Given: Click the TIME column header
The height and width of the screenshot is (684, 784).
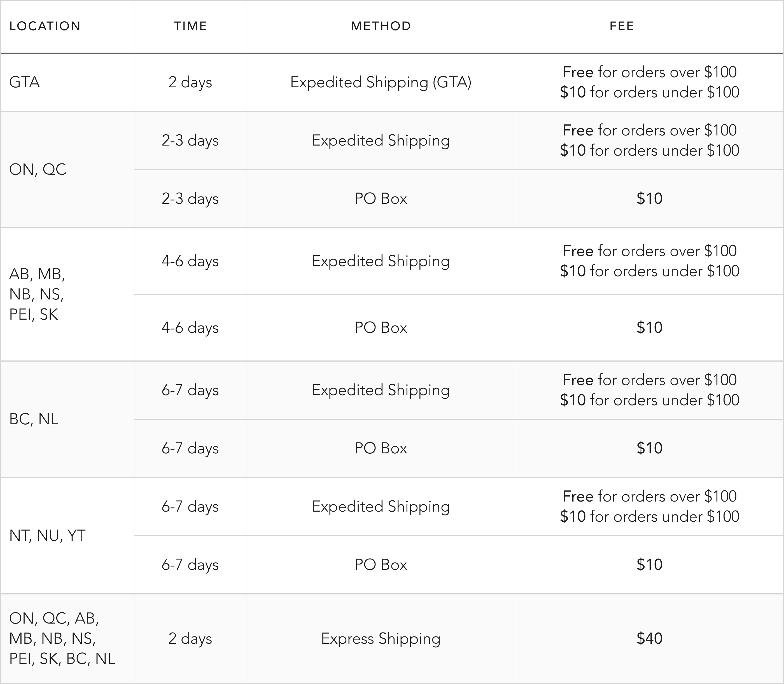Looking at the screenshot, I should pyautogui.click(x=190, y=26).
